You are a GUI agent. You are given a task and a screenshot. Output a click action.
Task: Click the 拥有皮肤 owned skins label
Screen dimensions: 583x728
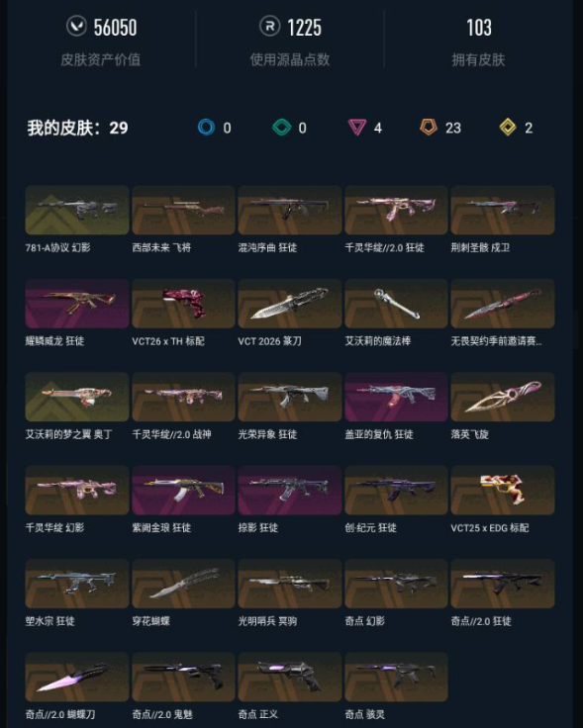[478, 59]
